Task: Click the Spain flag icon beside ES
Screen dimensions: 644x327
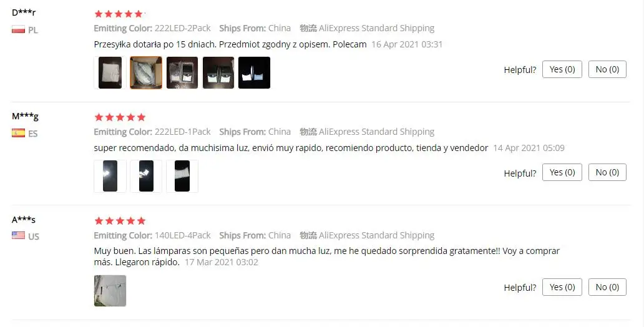Action: [x=19, y=133]
